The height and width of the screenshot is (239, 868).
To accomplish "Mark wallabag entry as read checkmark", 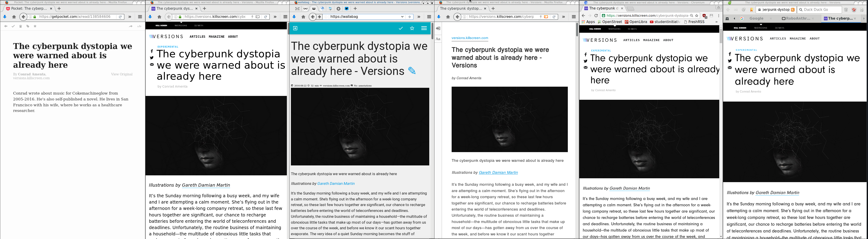I will coord(401,28).
